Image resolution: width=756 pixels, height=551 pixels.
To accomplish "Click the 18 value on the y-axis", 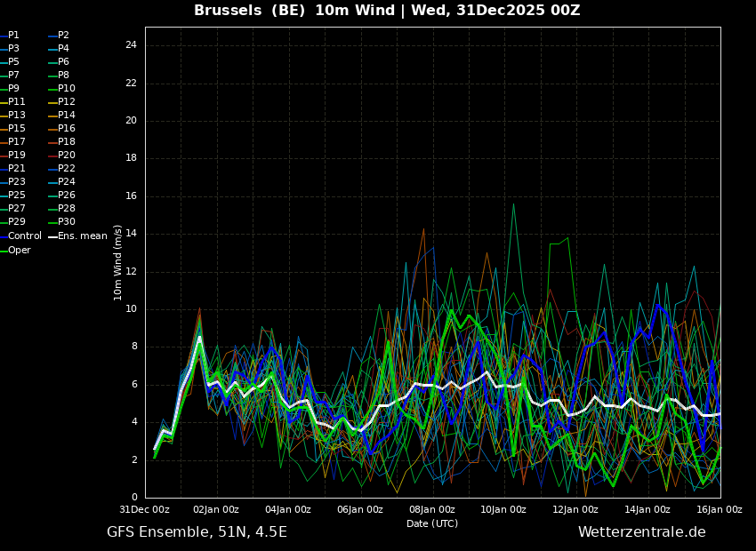I will 131,158.
